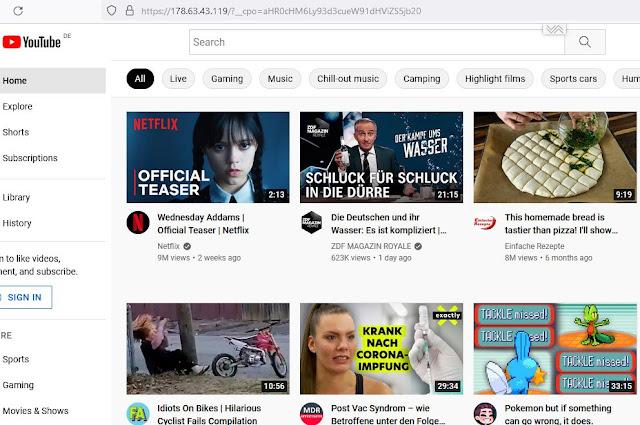Open Gaming in the sidebar list
The image size is (640, 425).
coord(53,385)
